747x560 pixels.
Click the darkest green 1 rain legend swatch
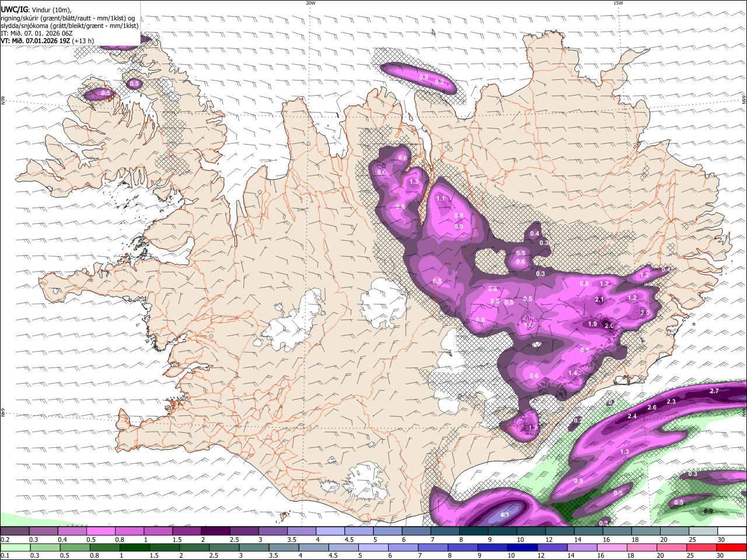(135, 547)
